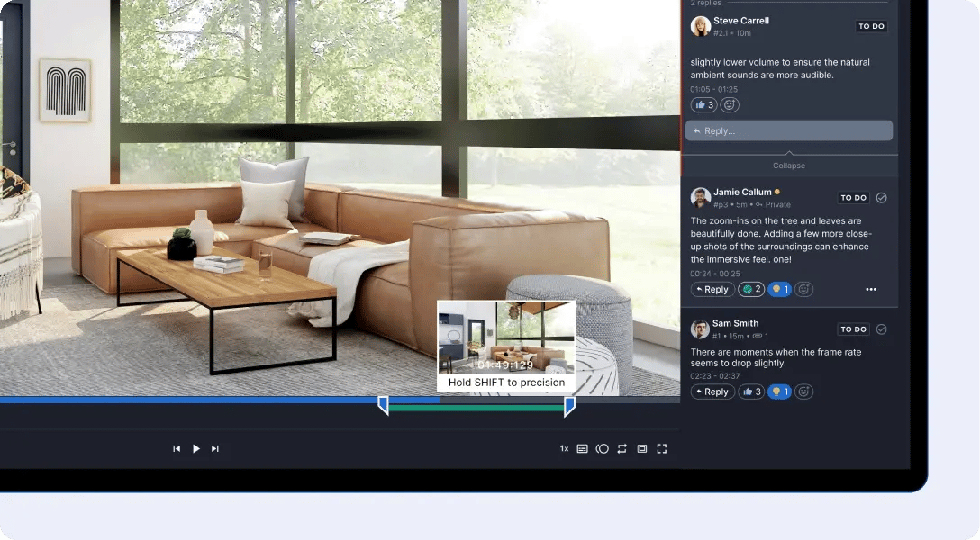Toggle loop playback icon

pyautogui.click(x=622, y=448)
